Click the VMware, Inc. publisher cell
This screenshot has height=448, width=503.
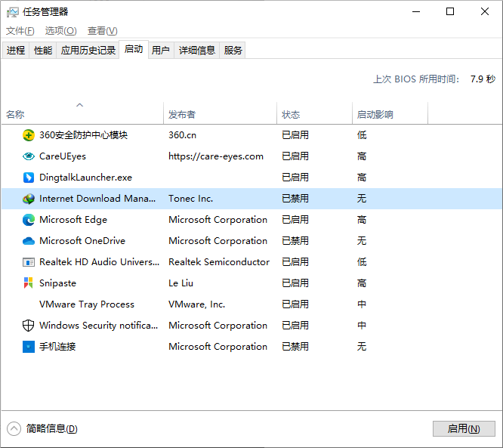coord(196,304)
